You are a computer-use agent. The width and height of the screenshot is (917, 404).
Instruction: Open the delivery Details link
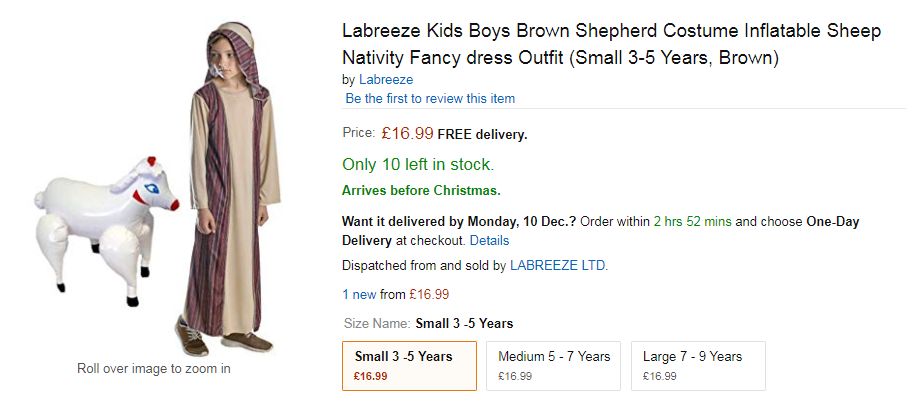(489, 240)
